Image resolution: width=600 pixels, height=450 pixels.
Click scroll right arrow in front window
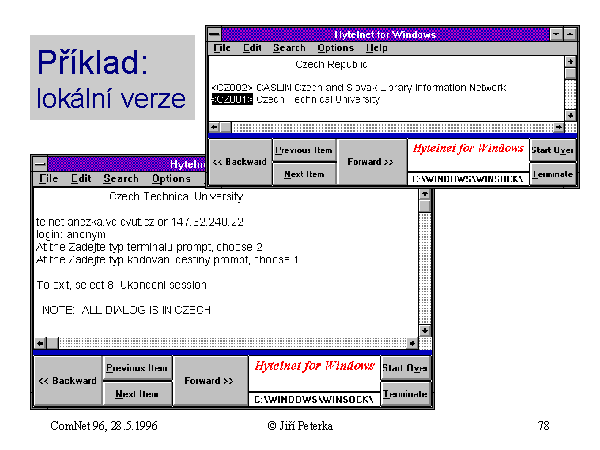pyautogui.click(x=559, y=127)
